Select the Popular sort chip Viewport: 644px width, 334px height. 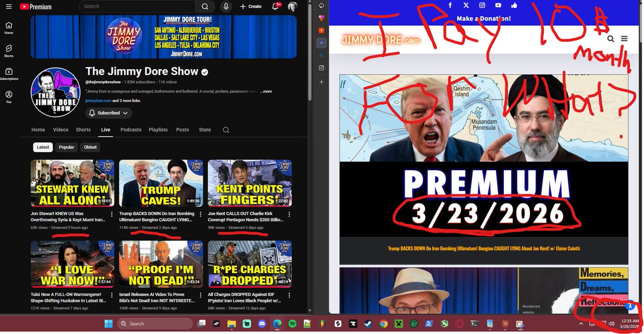tap(67, 147)
